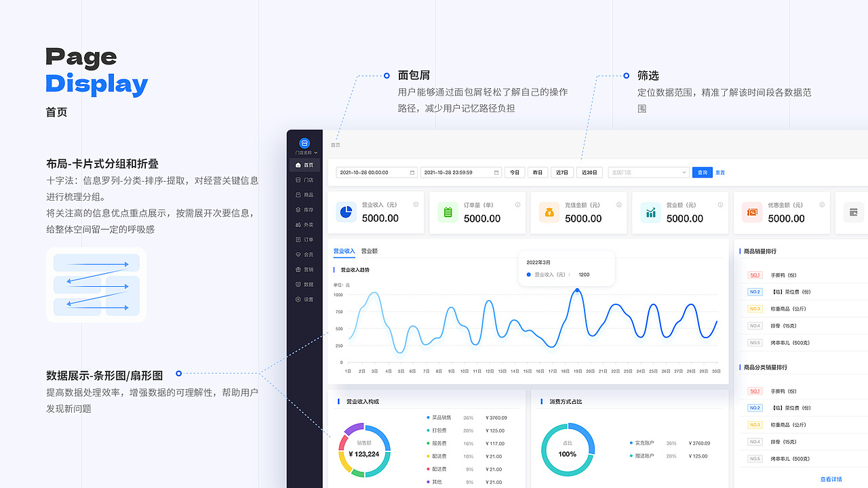868x488 pixels.
Task: Select the 近7日 quick date filter
Action: tap(561, 172)
